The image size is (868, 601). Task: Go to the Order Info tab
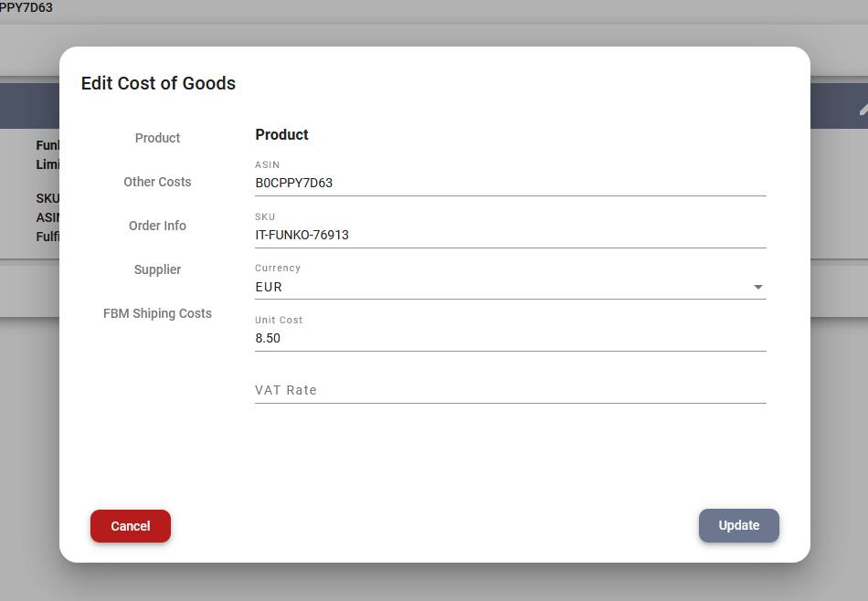[157, 226]
